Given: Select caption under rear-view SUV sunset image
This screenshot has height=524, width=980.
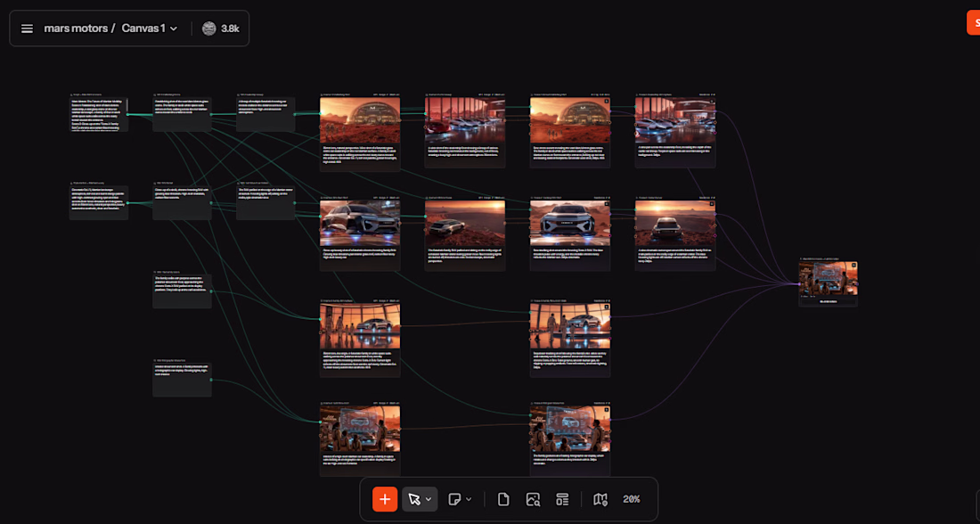Looking at the screenshot, I should pos(675,255).
